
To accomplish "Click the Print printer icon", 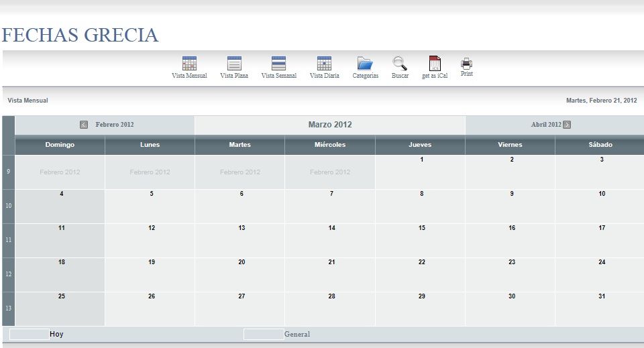I will [467, 64].
